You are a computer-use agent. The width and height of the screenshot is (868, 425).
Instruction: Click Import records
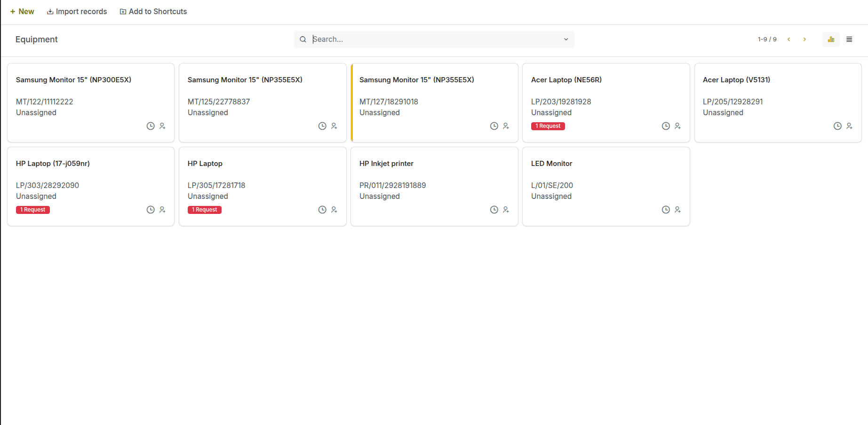point(77,11)
